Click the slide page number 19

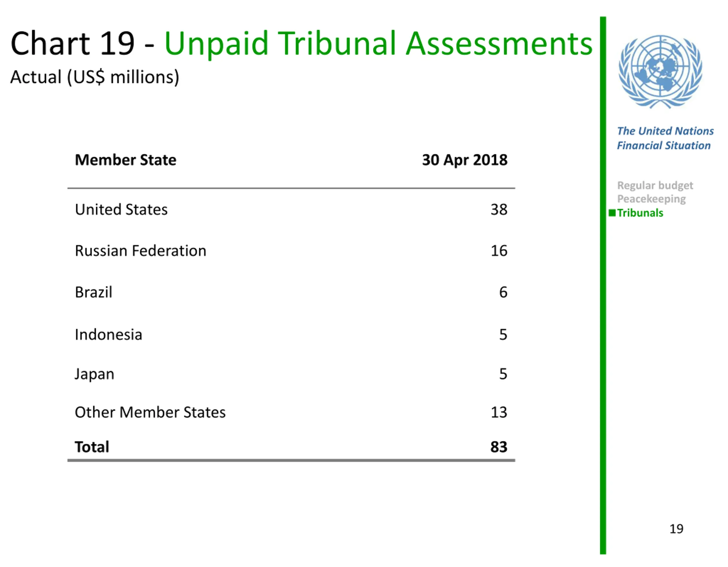tap(676, 529)
